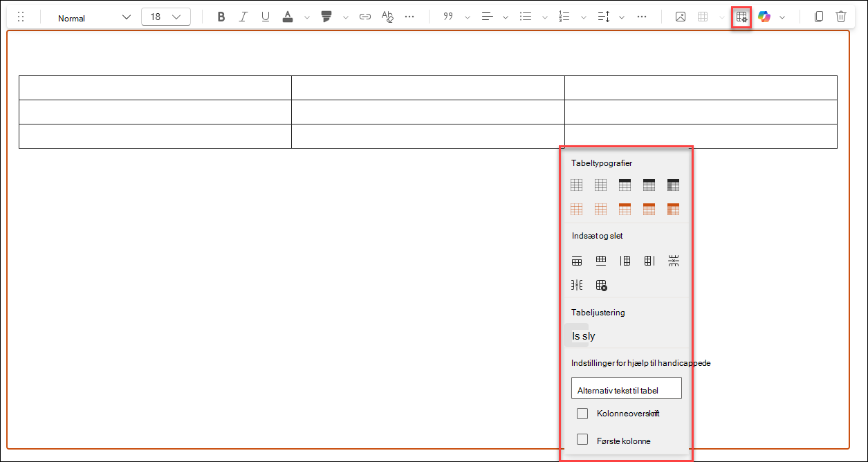This screenshot has height=462, width=868.
Task: Select gray header and first-column style
Action: point(674,185)
